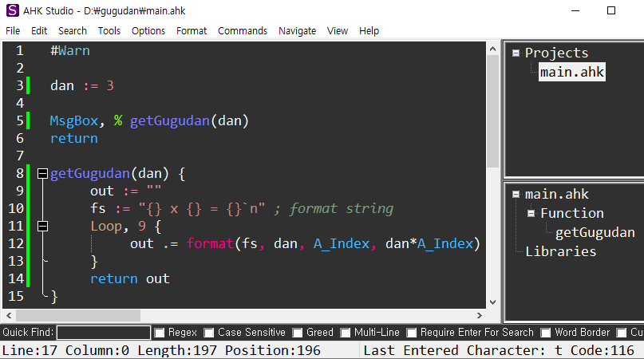The image size is (644, 359).
Task: Click the AHK Studio title bar icon
Action: point(10,10)
